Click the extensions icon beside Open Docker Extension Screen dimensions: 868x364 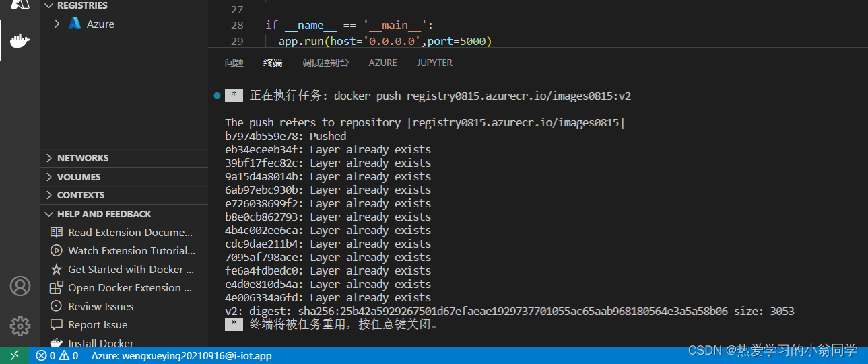[x=57, y=287]
